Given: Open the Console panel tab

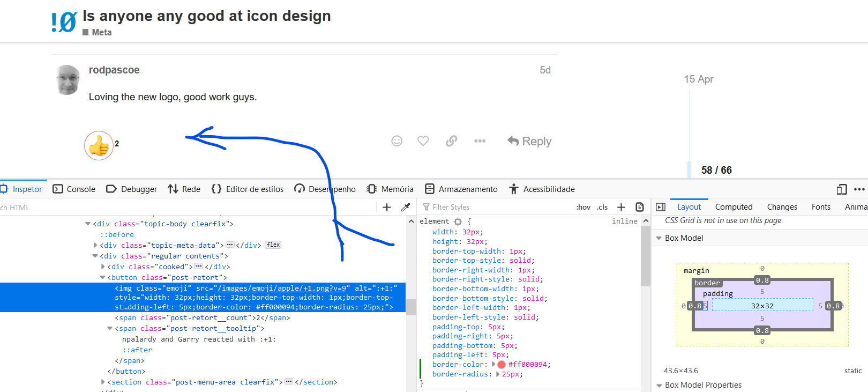Looking at the screenshot, I should [74, 189].
